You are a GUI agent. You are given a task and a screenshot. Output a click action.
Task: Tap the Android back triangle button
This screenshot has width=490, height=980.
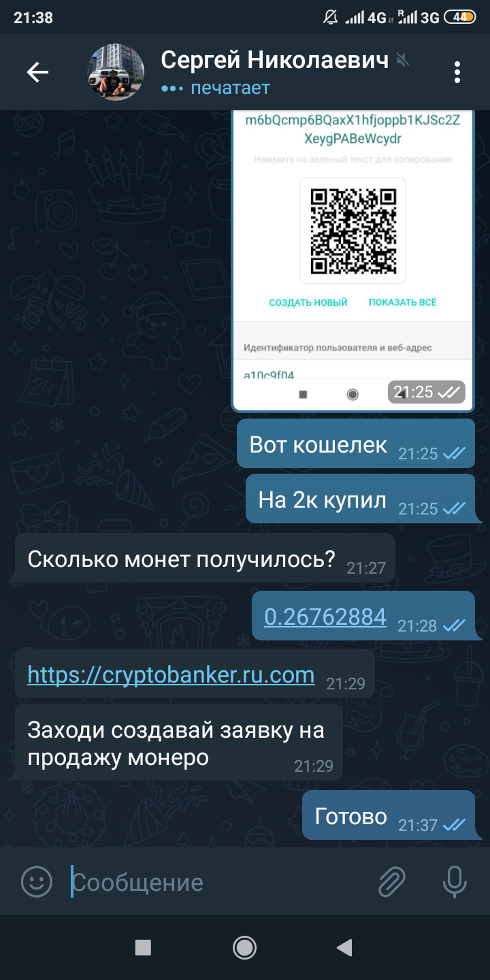coord(345,947)
